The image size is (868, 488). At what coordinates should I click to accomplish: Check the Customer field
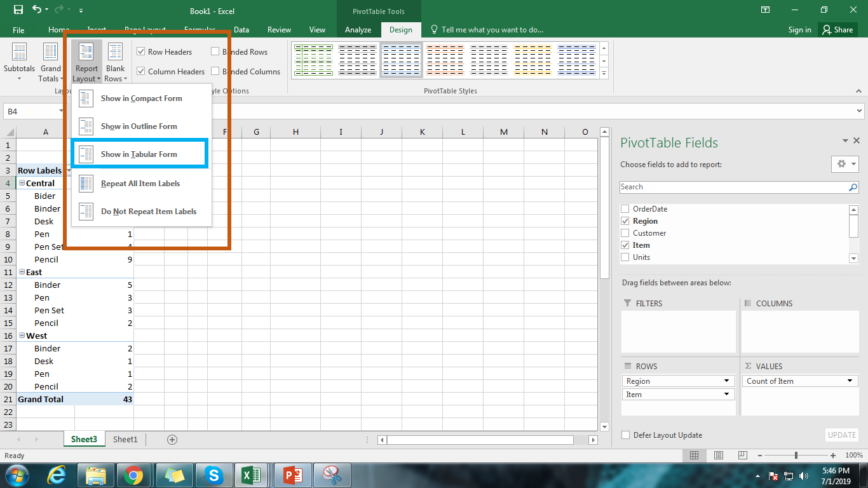click(625, 233)
